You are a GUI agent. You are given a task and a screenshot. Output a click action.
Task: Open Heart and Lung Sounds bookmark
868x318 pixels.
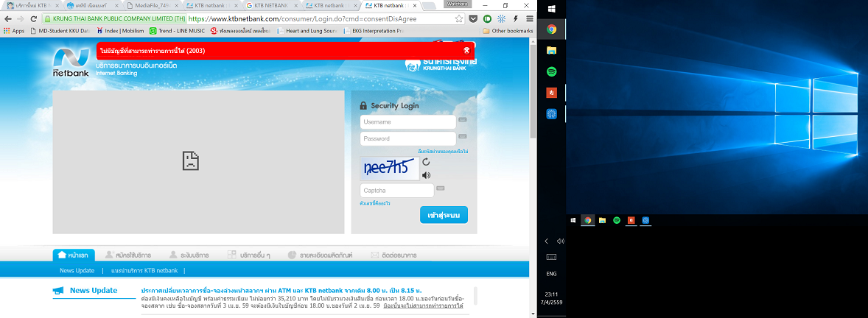coord(307,31)
